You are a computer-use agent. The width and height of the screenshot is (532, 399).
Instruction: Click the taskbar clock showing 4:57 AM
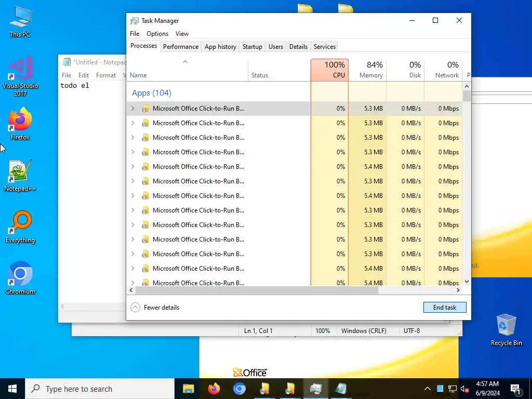[487, 389]
